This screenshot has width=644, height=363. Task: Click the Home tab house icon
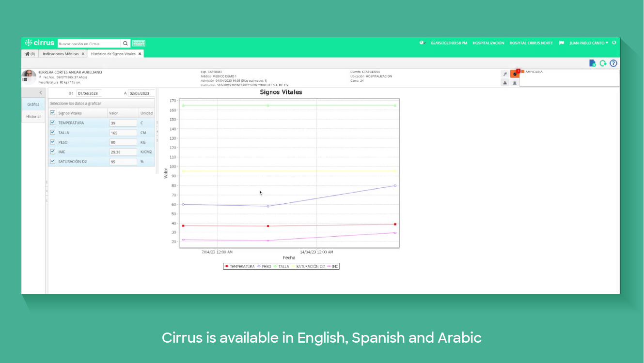click(27, 53)
